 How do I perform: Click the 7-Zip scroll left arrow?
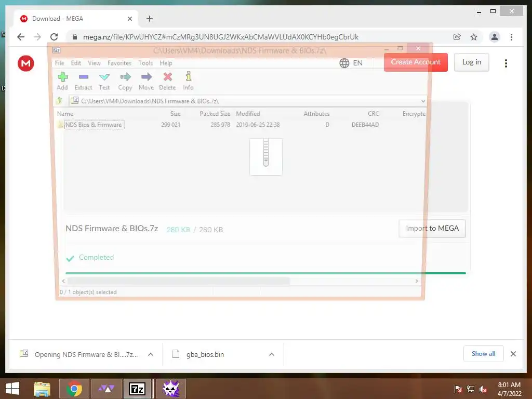[63, 281]
